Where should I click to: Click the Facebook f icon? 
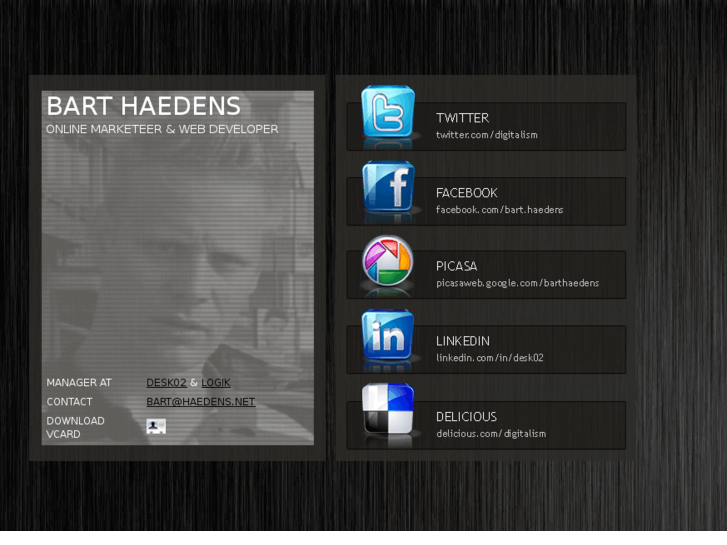point(388,186)
